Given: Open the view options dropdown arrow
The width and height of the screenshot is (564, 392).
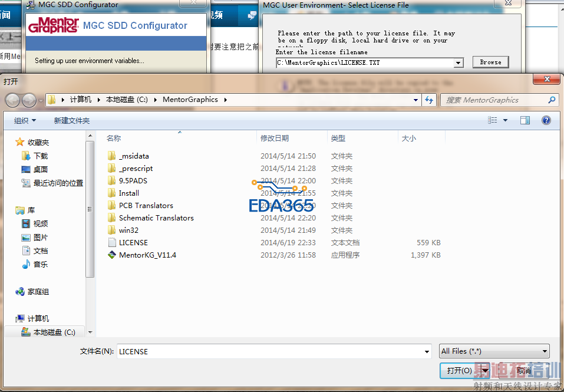Looking at the screenshot, I should (x=505, y=120).
